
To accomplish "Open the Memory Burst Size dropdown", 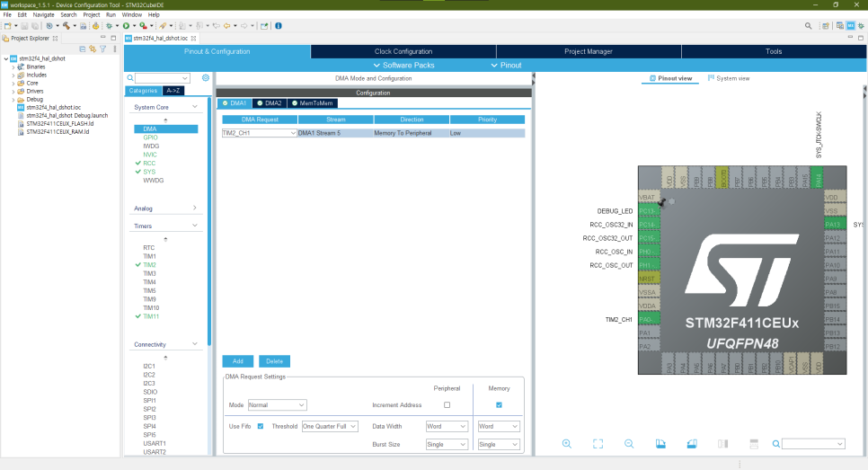I will click(499, 444).
